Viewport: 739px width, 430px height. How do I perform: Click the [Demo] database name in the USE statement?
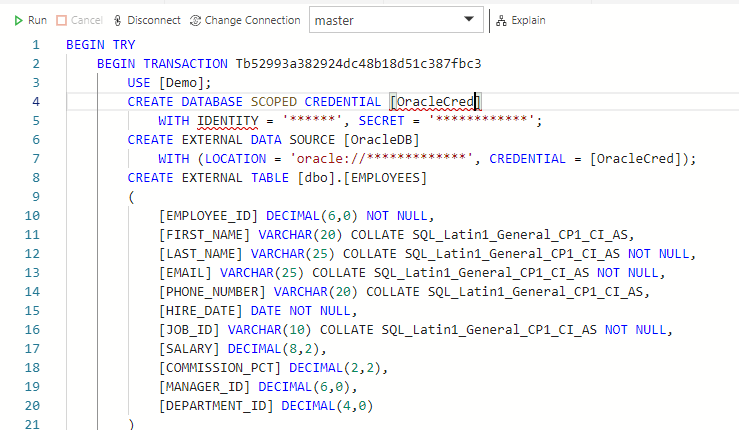(x=182, y=83)
